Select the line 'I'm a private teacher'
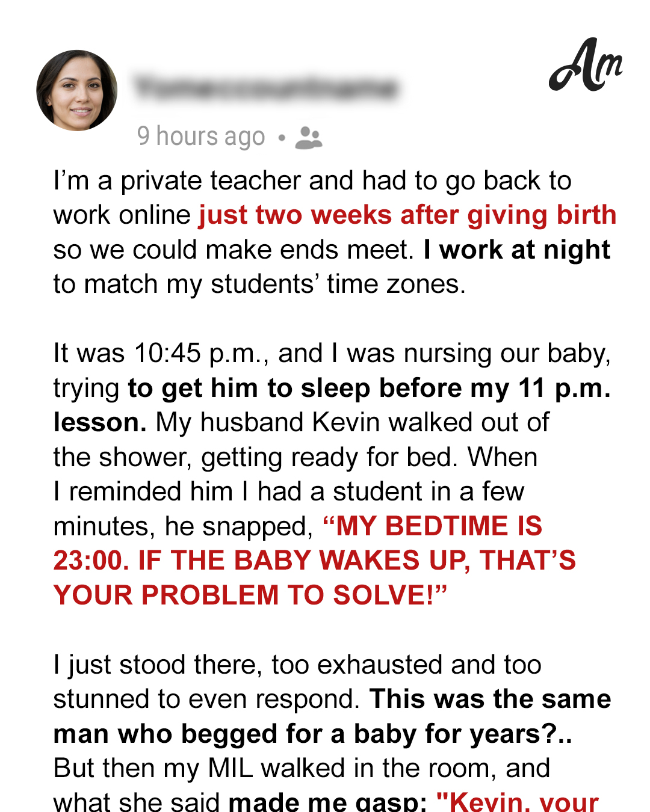The height and width of the screenshot is (812, 650). pos(312,180)
